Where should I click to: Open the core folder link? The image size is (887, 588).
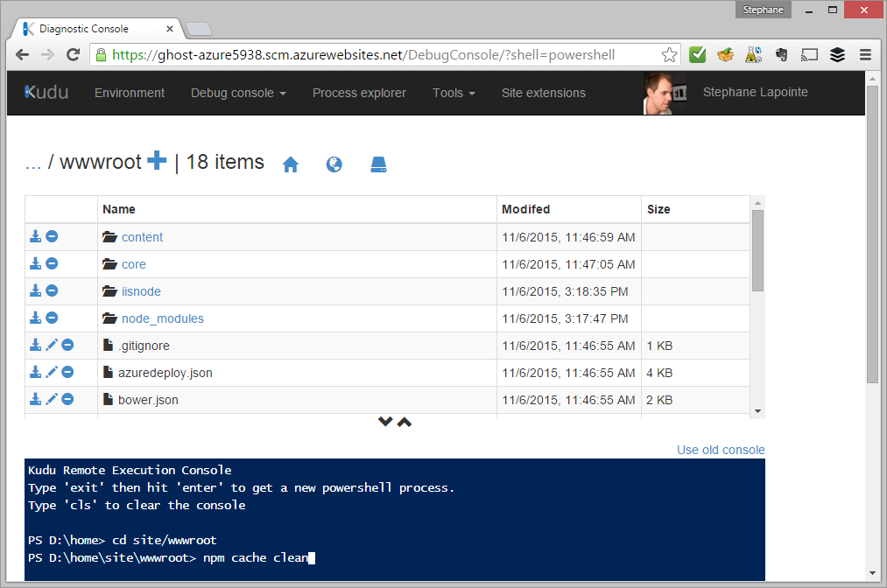click(x=133, y=264)
